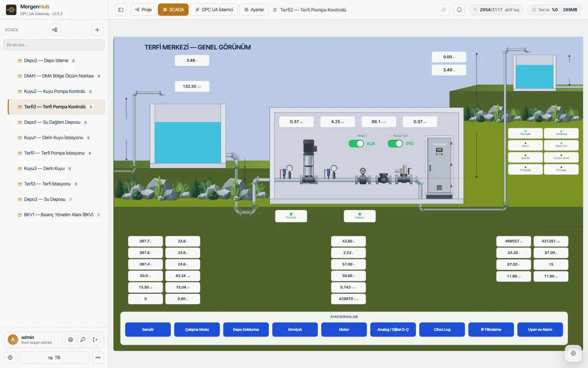Click the admin avatar circle
Viewport: 588px width, 368px height.
pos(13,339)
